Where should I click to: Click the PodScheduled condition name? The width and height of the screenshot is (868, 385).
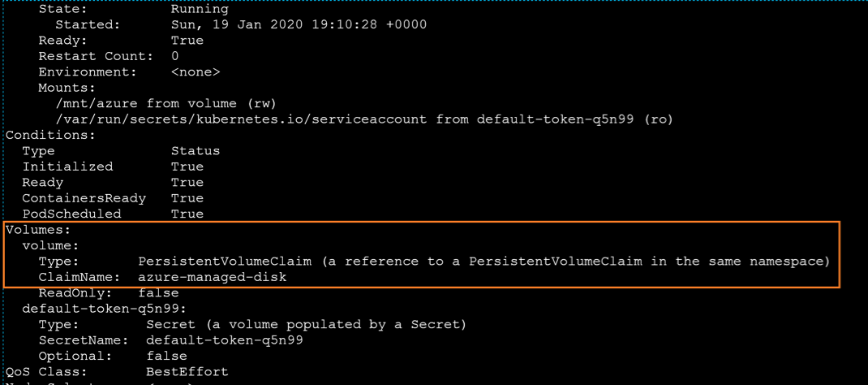[x=71, y=214]
